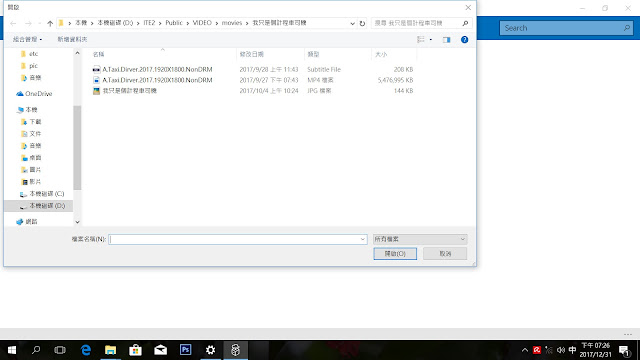Toggle the preview pane icon
This screenshot has width=640, height=360.
tap(447, 40)
